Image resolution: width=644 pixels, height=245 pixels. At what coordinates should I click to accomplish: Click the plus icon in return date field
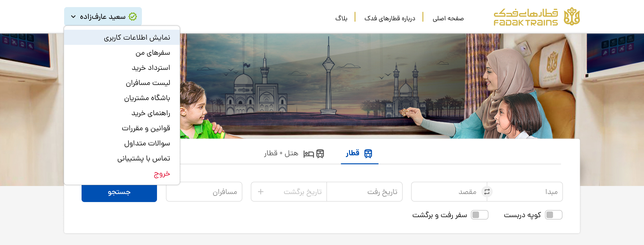coord(260,192)
